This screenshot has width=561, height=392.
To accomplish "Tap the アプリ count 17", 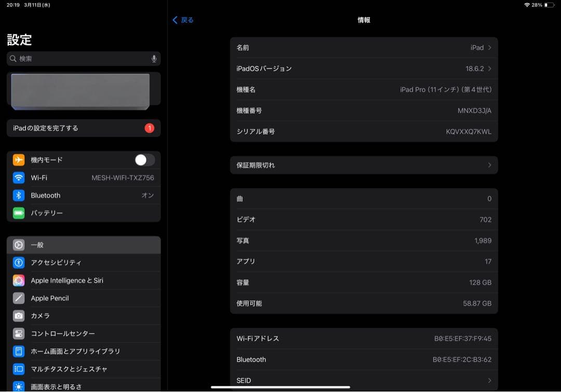I will 488,262.
